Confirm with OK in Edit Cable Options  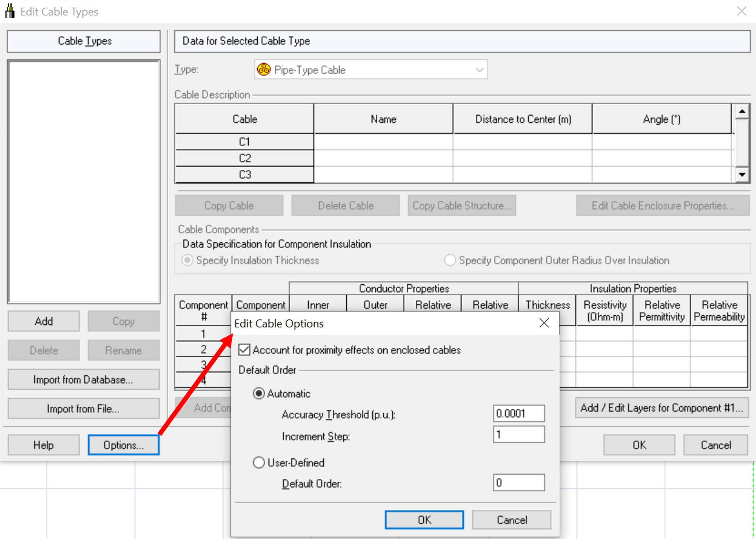[x=424, y=520]
